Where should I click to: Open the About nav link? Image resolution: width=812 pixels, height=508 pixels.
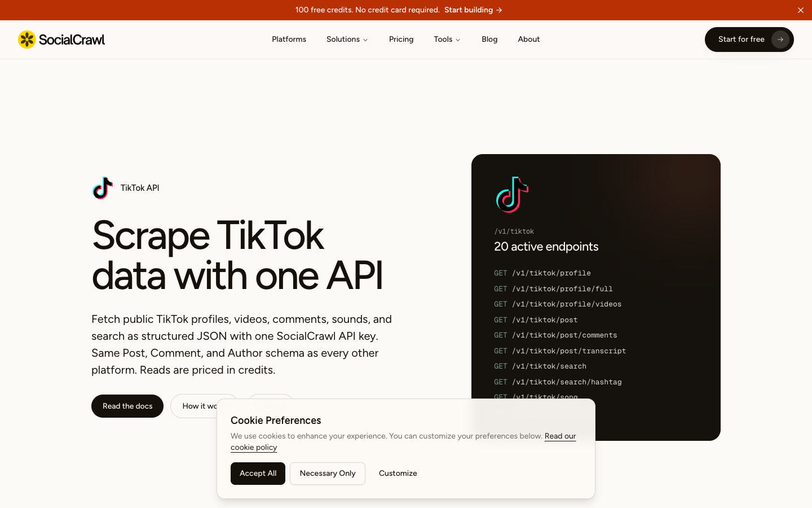[529, 40]
